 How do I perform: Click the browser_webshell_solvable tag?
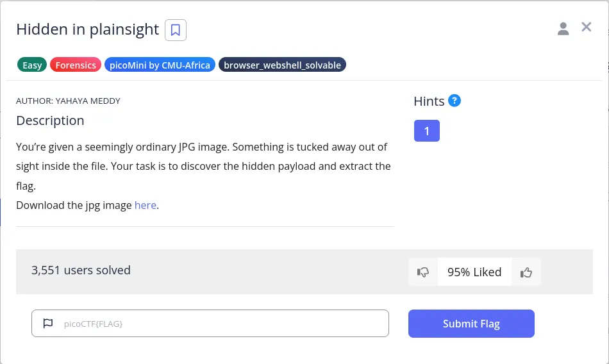282,65
